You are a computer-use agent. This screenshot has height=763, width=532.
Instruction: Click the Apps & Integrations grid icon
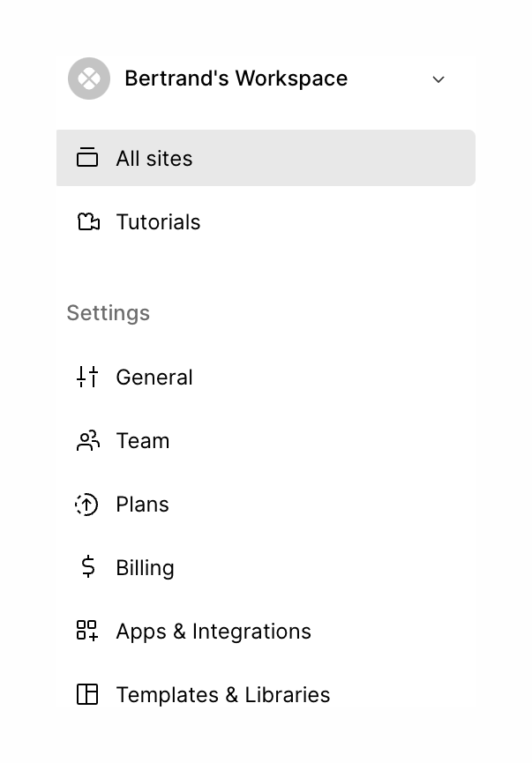tap(87, 631)
